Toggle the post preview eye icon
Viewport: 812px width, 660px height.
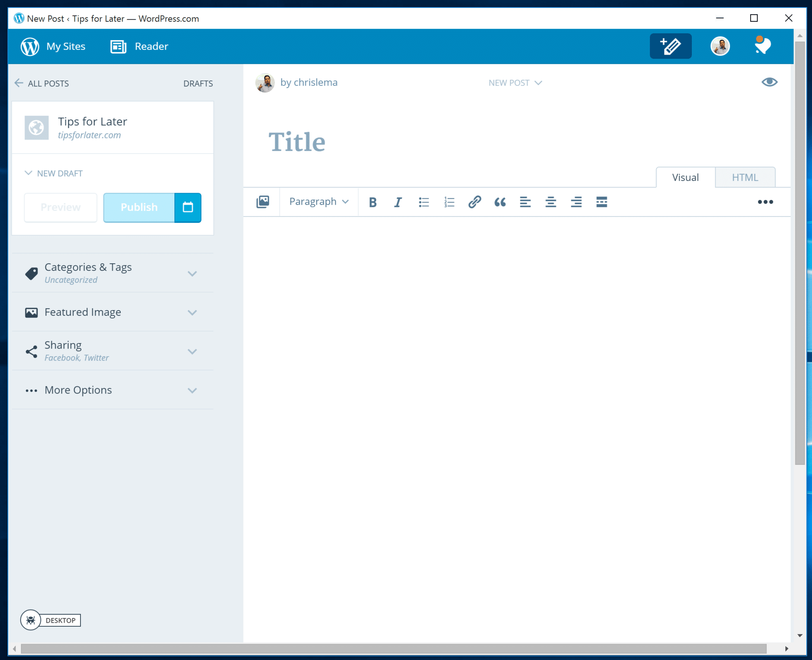pyautogui.click(x=769, y=82)
